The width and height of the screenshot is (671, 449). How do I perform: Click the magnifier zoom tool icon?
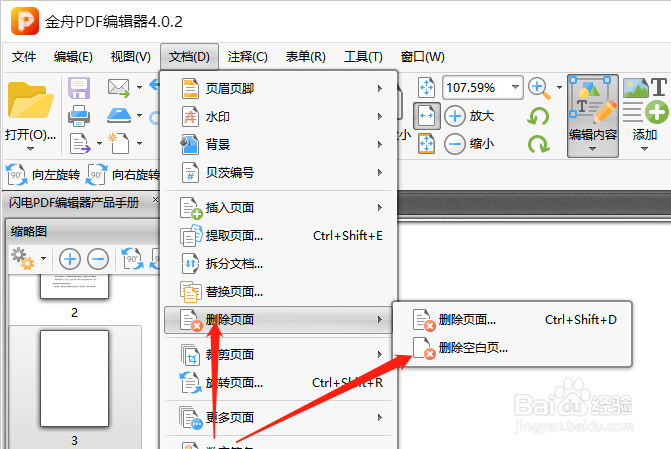click(x=539, y=88)
